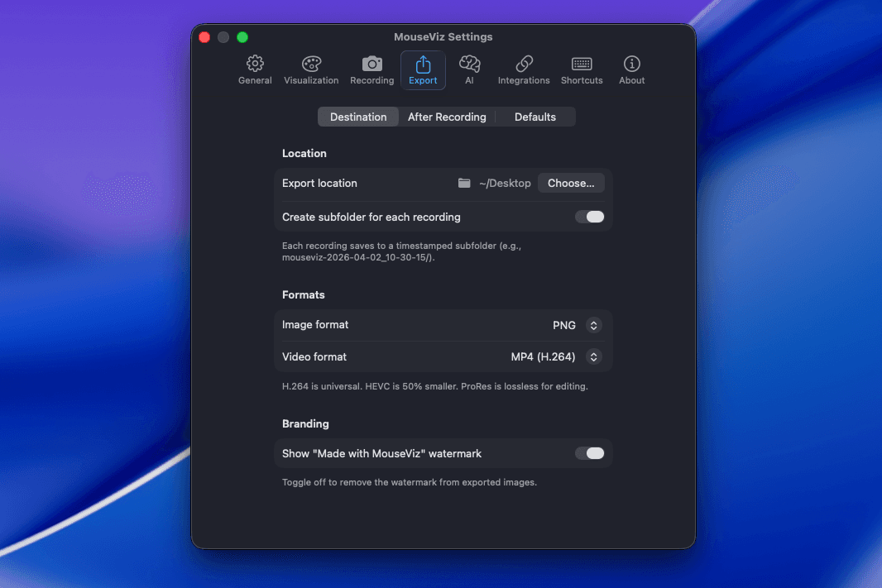882x588 pixels.
Task: Click the Export location label
Action: [x=319, y=184]
